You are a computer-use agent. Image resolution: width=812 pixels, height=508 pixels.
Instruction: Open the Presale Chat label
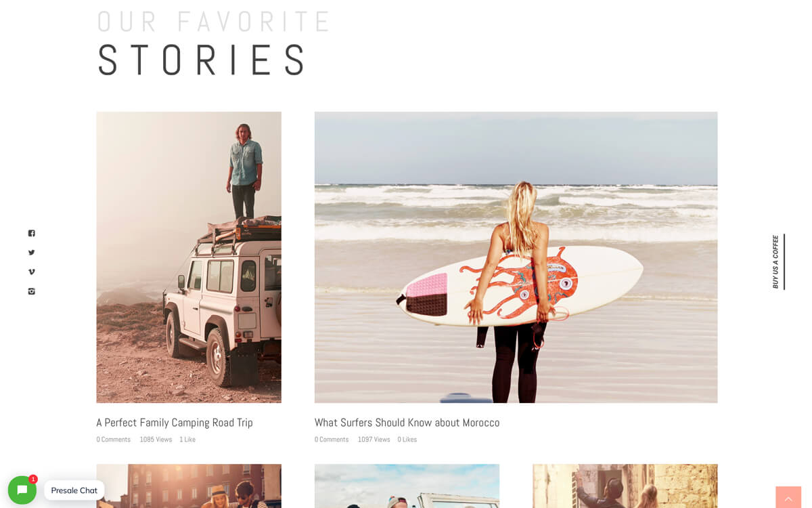(74, 490)
